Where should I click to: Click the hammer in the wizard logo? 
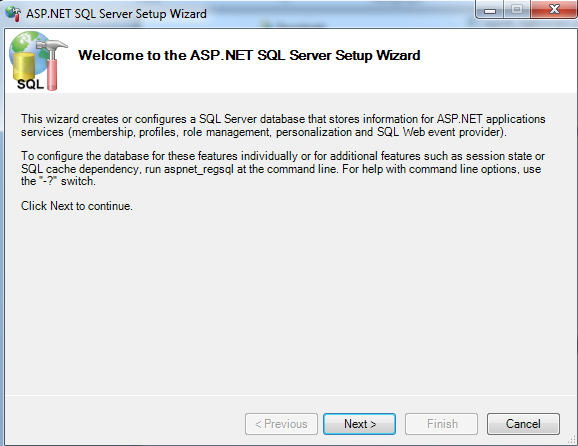[53, 65]
